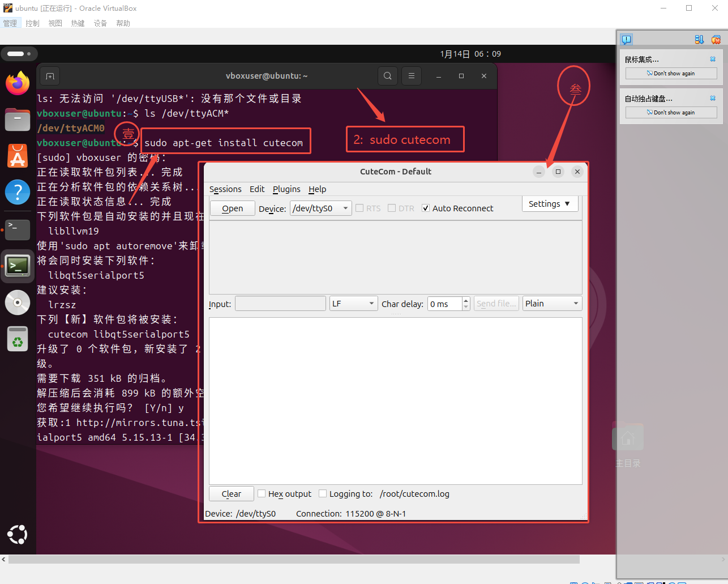Add a new terminal tab

50,76
